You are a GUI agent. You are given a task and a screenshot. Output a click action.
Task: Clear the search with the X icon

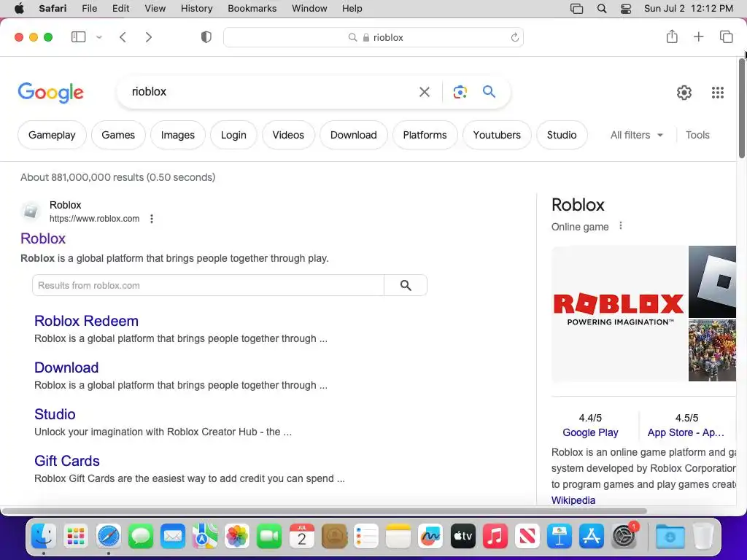click(424, 92)
